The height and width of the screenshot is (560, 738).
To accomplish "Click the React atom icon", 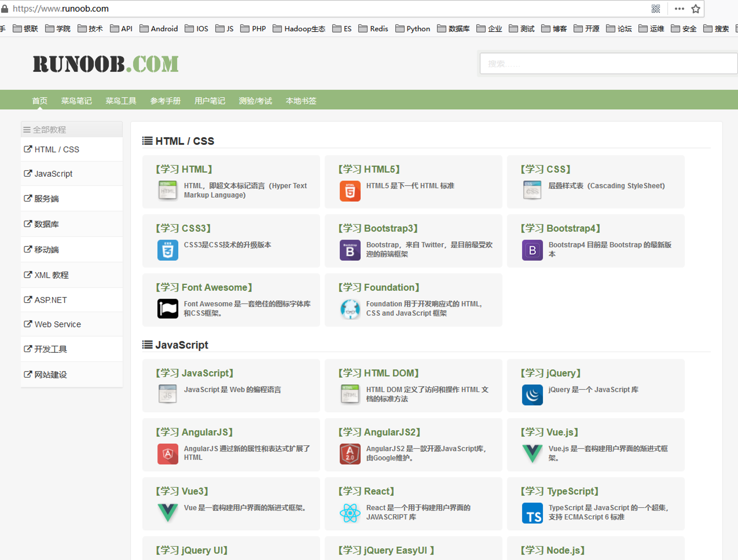I will click(x=350, y=513).
